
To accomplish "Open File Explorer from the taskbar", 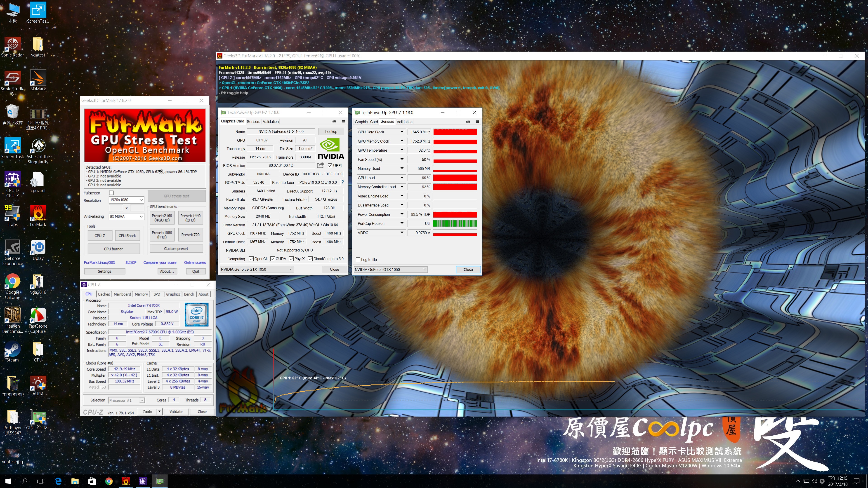I will (75, 481).
